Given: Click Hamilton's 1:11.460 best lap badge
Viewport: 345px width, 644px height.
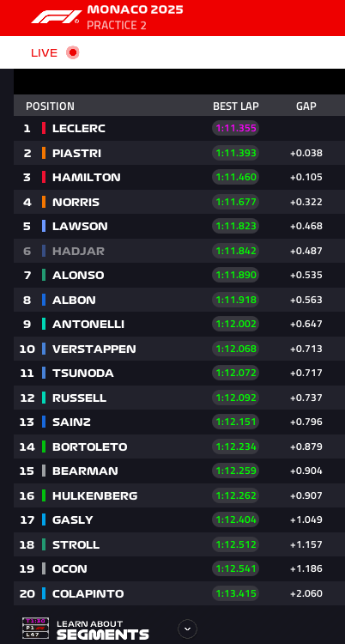Looking at the screenshot, I should 236,177.
